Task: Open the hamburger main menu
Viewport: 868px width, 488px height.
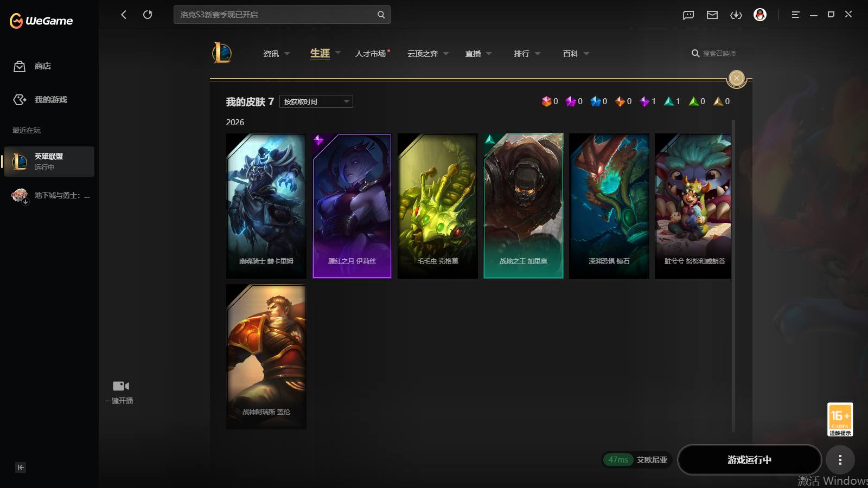Action: pyautogui.click(x=795, y=15)
